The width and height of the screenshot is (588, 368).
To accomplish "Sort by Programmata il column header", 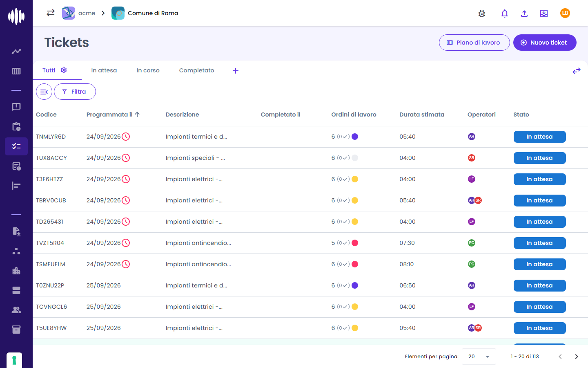I will (113, 114).
